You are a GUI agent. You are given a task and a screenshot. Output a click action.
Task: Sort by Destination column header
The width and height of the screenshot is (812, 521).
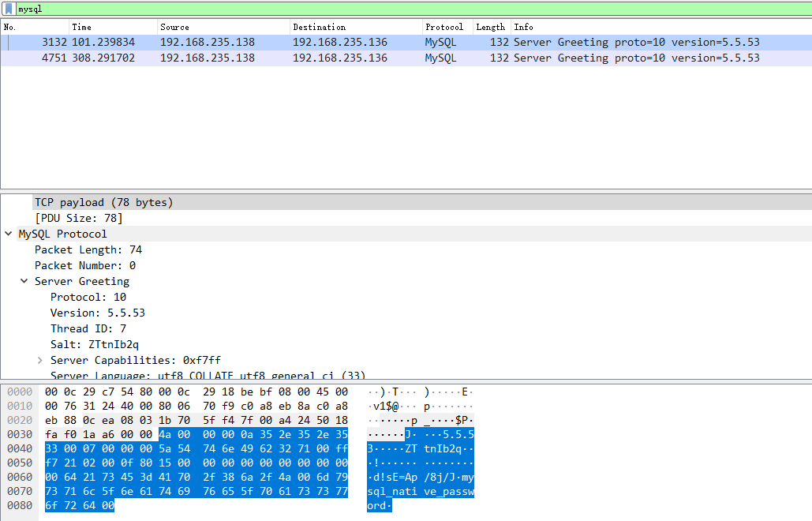[354, 27]
